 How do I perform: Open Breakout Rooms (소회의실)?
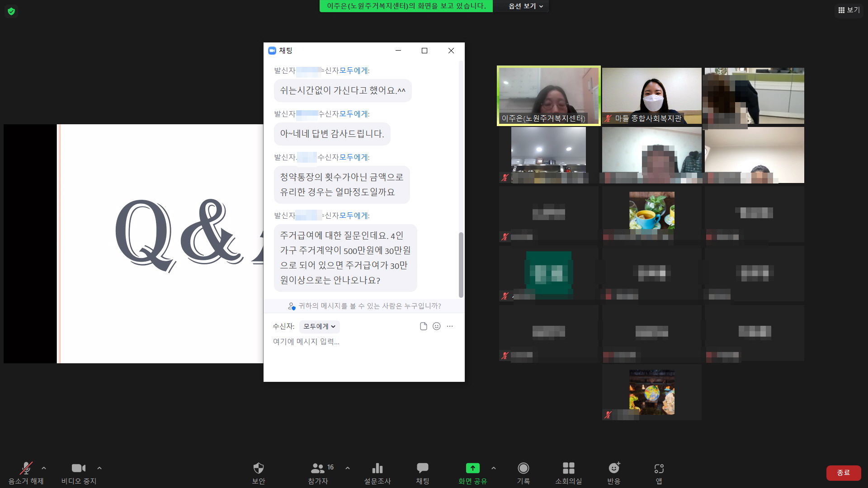click(568, 473)
